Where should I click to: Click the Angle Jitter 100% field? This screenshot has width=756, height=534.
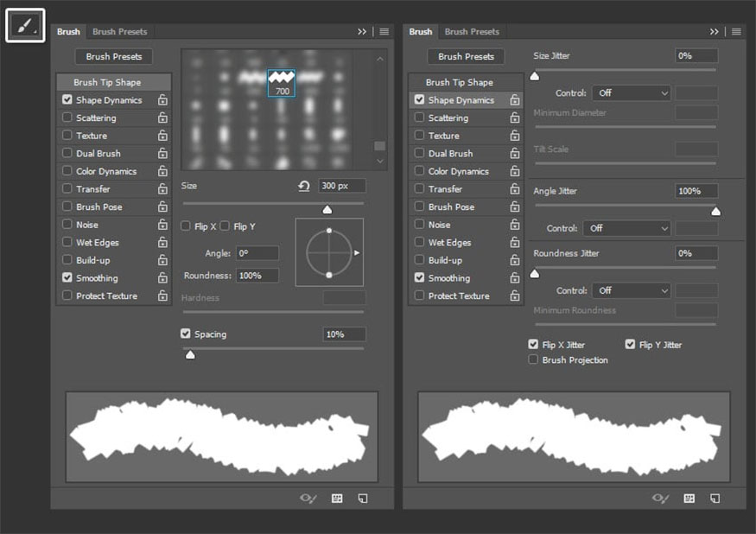696,191
